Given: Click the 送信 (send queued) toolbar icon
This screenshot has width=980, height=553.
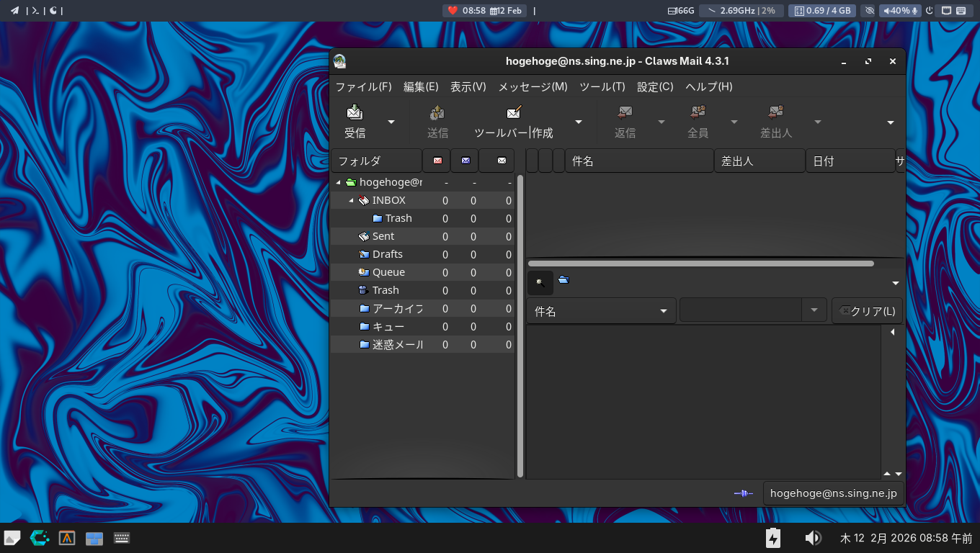Looking at the screenshot, I should [437, 122].
